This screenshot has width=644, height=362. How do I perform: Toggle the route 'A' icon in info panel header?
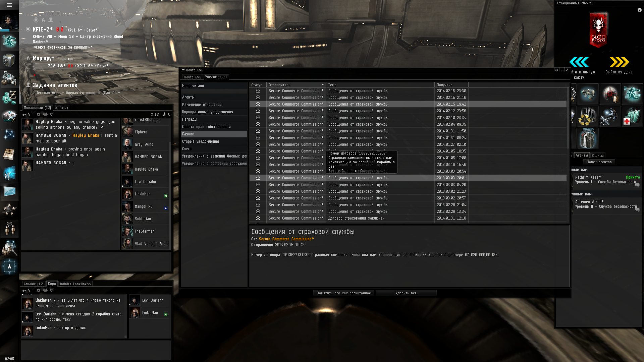[43, 20]
